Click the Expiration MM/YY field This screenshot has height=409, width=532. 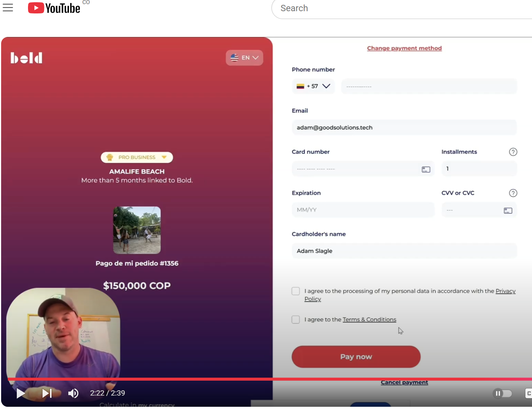click(x=363, y=210)
